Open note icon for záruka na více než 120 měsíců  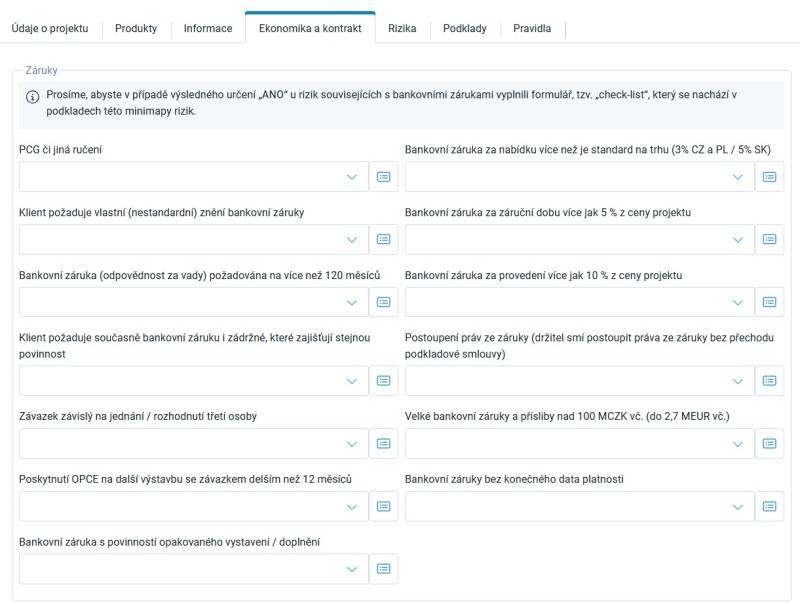(384, 302)
